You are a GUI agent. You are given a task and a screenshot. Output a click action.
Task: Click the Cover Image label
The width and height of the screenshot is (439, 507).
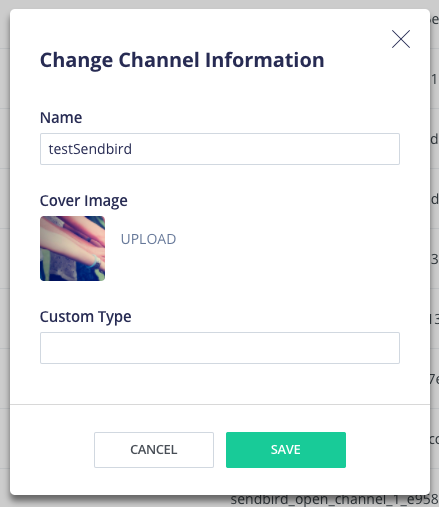(84, 201)
